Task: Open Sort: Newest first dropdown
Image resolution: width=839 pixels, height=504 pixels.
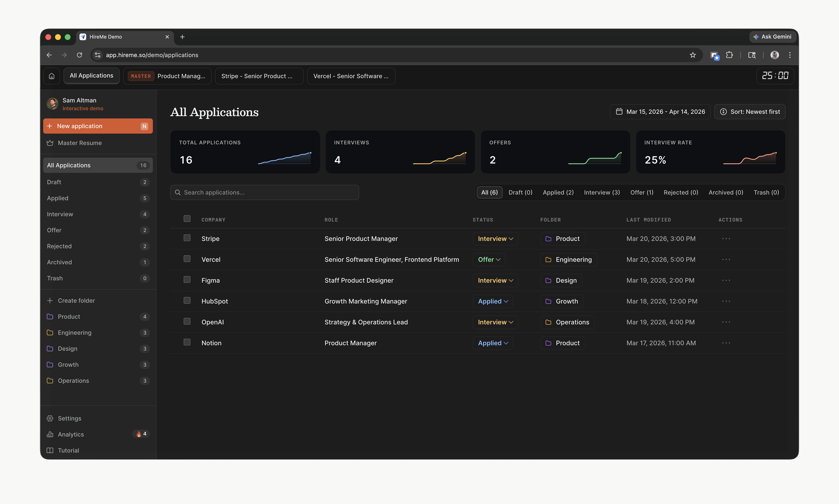Action: pyautogui.click(x=750, y=112)
